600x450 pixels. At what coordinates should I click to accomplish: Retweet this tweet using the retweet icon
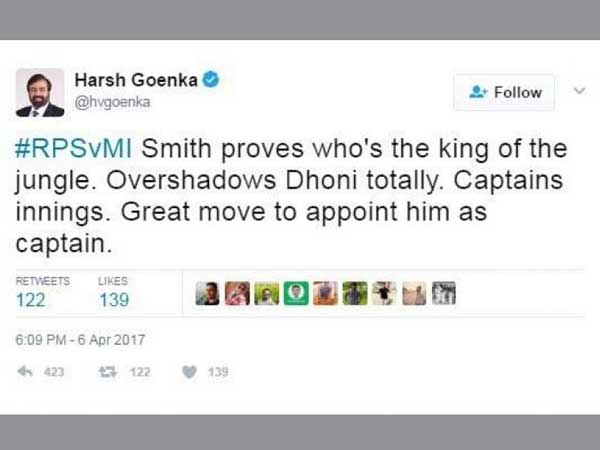pyautogui.click(x=110, y=372)
